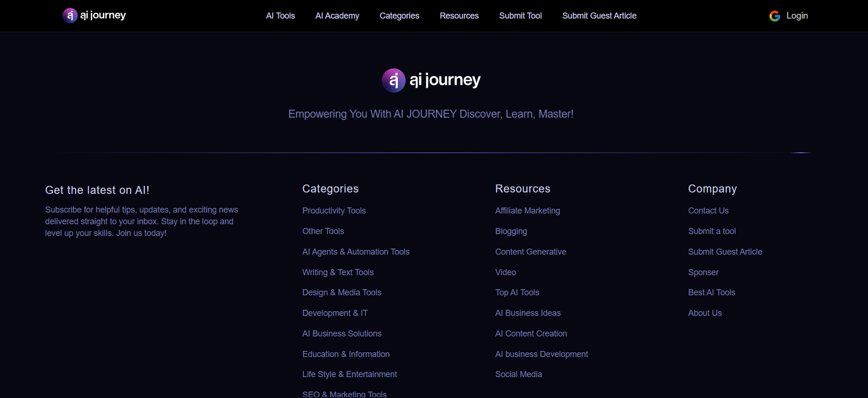Open AI Business Solutions link
This screenshot has width=868, height=398.
342,333
